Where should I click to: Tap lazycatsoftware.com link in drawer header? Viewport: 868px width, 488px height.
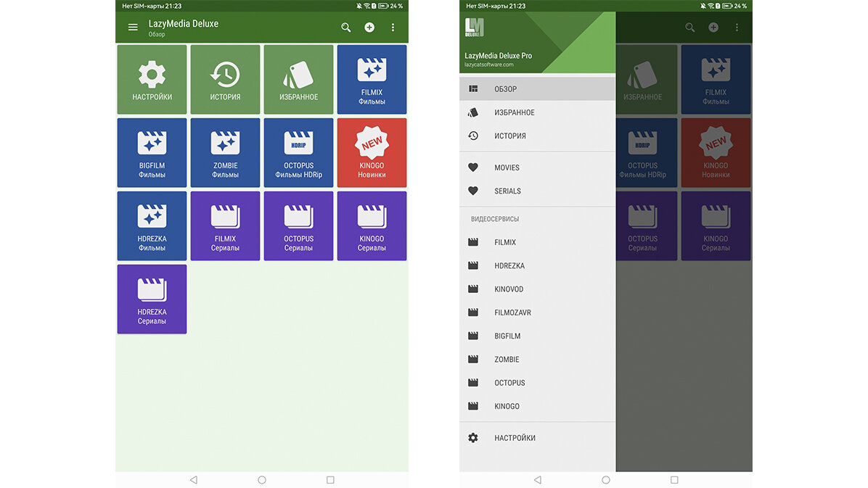point(489,65)
